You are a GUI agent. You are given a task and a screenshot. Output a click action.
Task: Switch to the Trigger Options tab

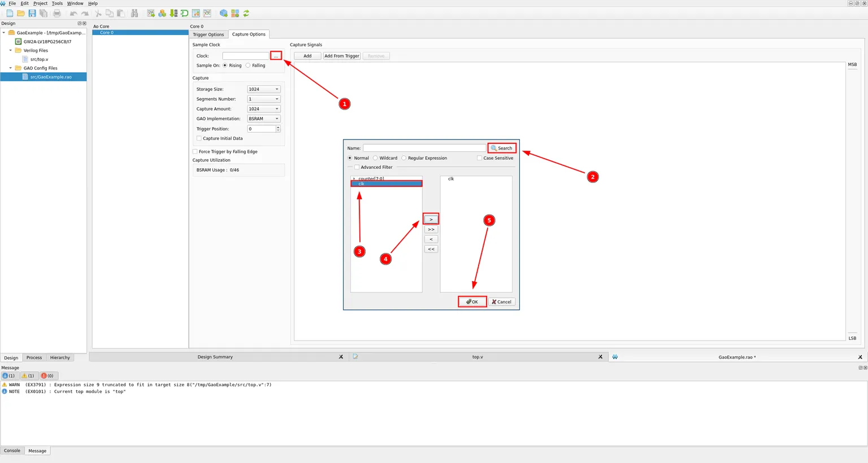[x=209, y=34]
